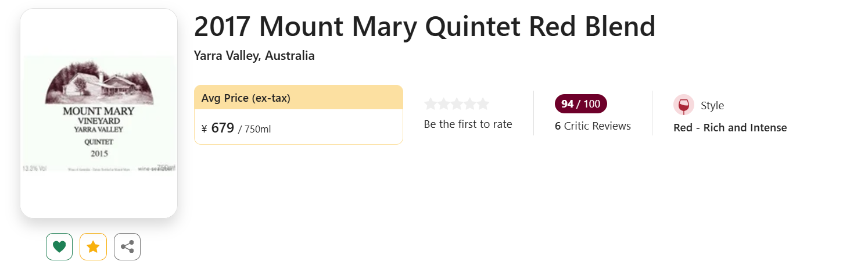
Task: Rate the wine four stars
Action: (x=470, y=104)
